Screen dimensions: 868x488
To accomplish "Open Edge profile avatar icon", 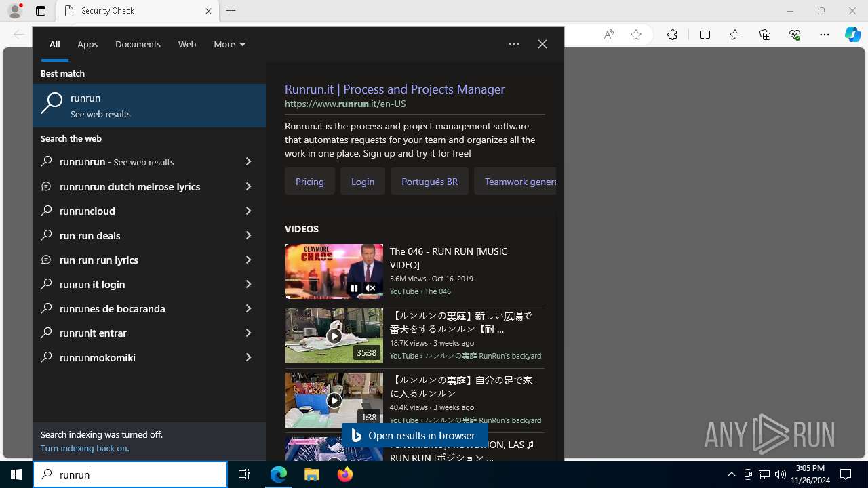I will (15, 11).
